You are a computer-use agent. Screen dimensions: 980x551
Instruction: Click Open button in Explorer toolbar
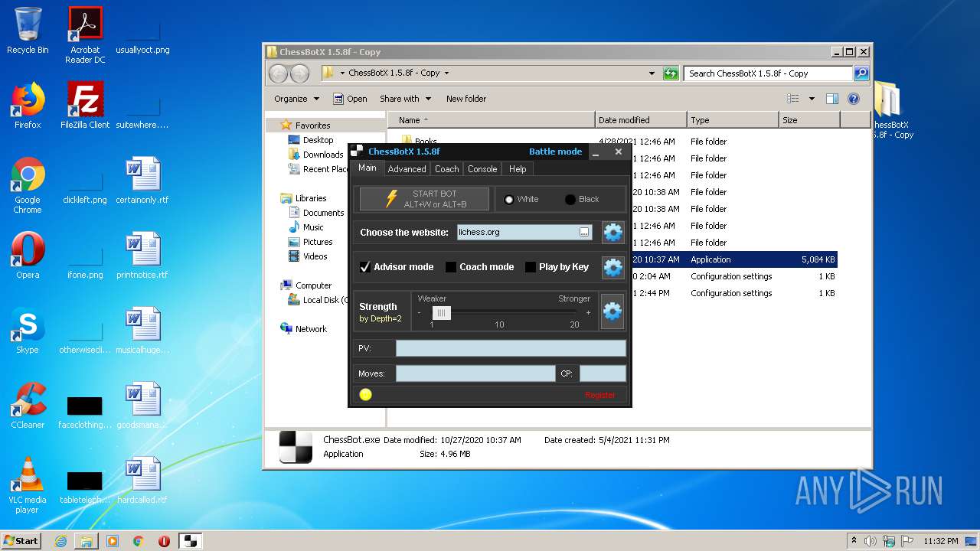(350, 99)
